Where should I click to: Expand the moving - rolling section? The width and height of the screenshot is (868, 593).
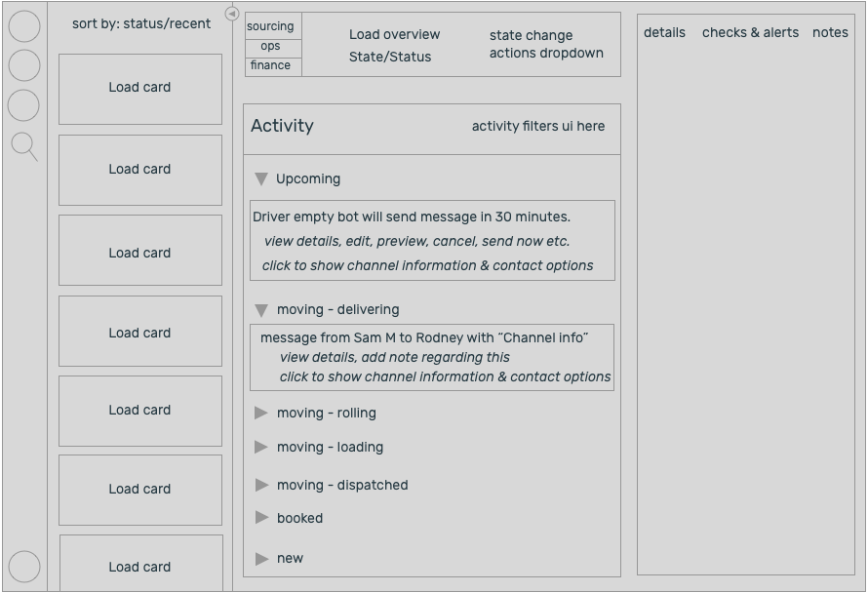pos(261,413)
